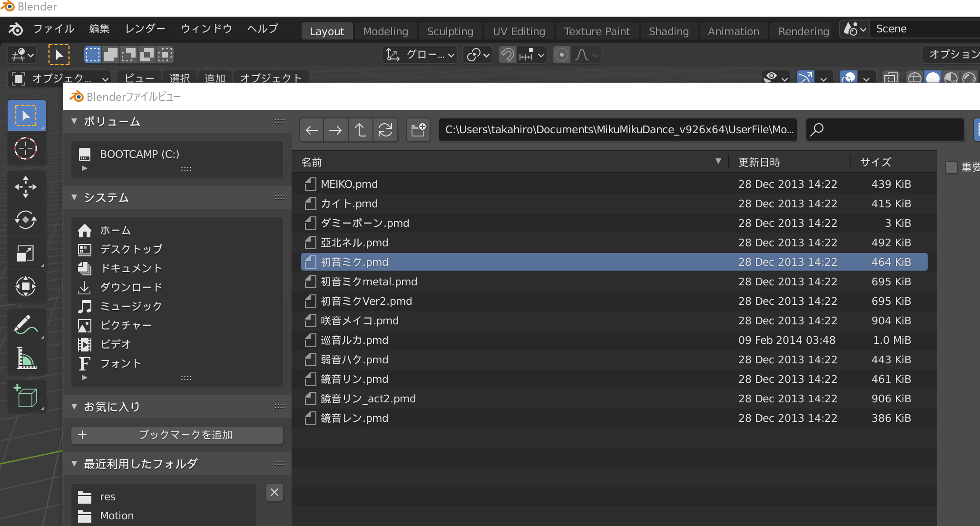
Task: Switch to wireframe viewport shading
Action: click(x=914, y=78)
